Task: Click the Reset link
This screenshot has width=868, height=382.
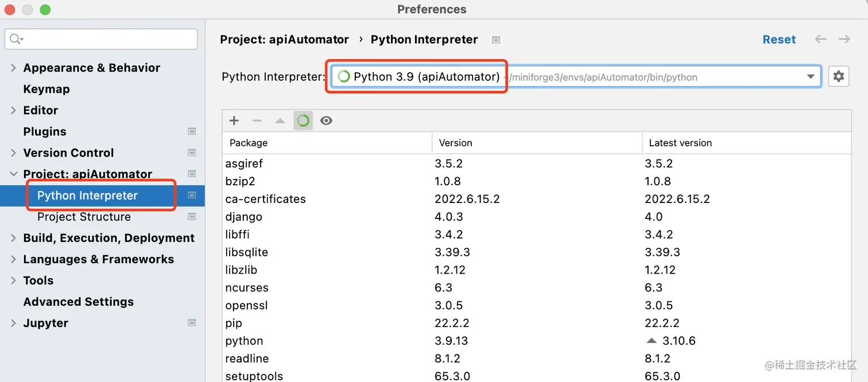Action: coord(779,40)
